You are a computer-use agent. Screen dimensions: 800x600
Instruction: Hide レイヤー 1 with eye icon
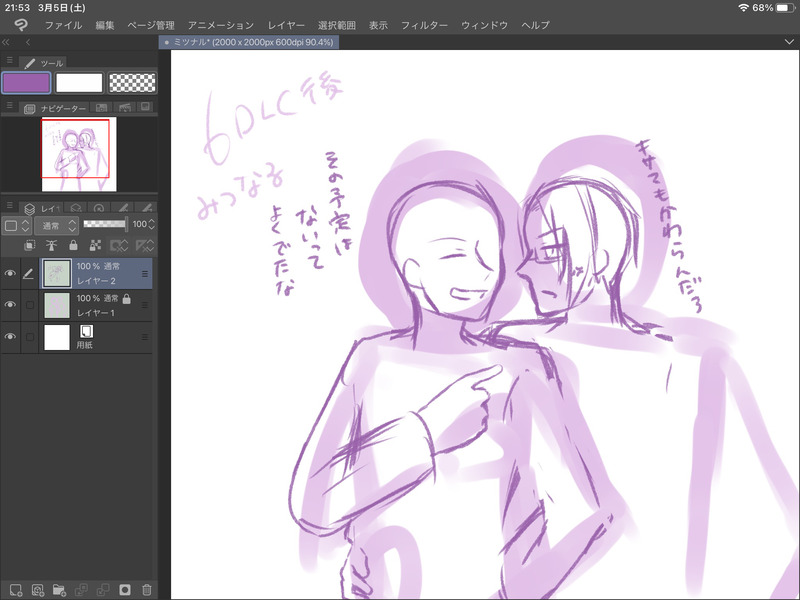(x=10, y=305)
